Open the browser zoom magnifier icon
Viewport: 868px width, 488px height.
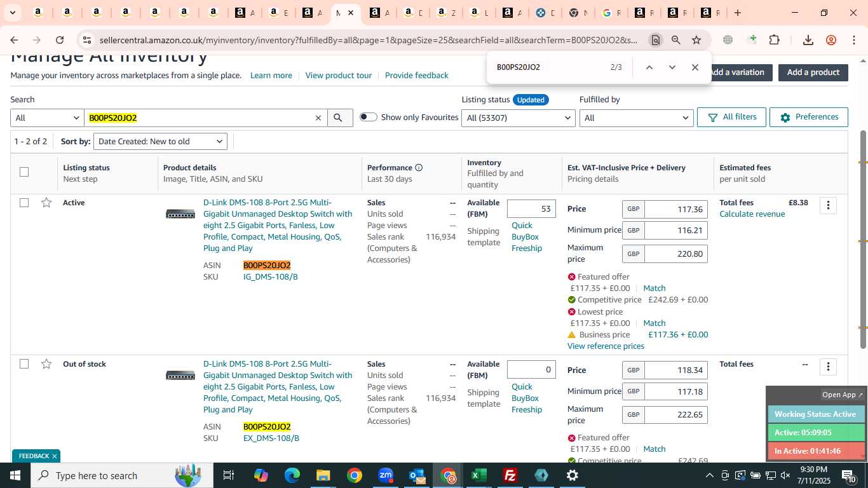point(676,40)
